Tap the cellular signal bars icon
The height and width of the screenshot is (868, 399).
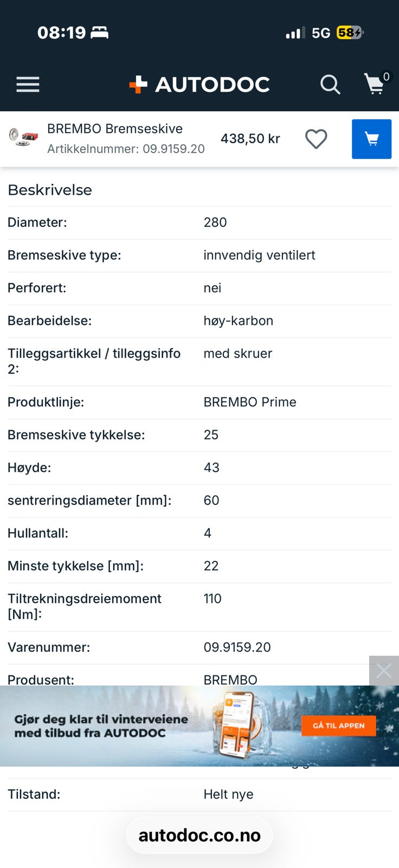[x=295, y=33]
